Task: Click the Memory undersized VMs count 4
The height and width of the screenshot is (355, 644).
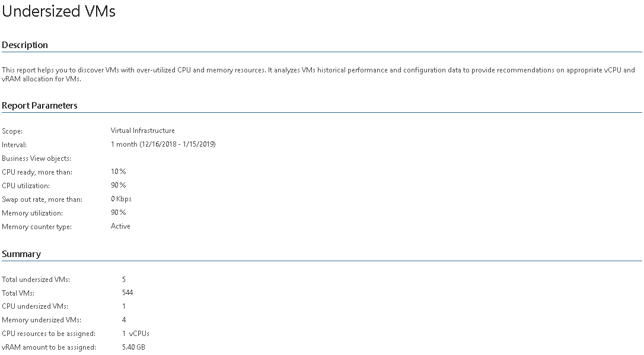Action: (x=123, y=319)
